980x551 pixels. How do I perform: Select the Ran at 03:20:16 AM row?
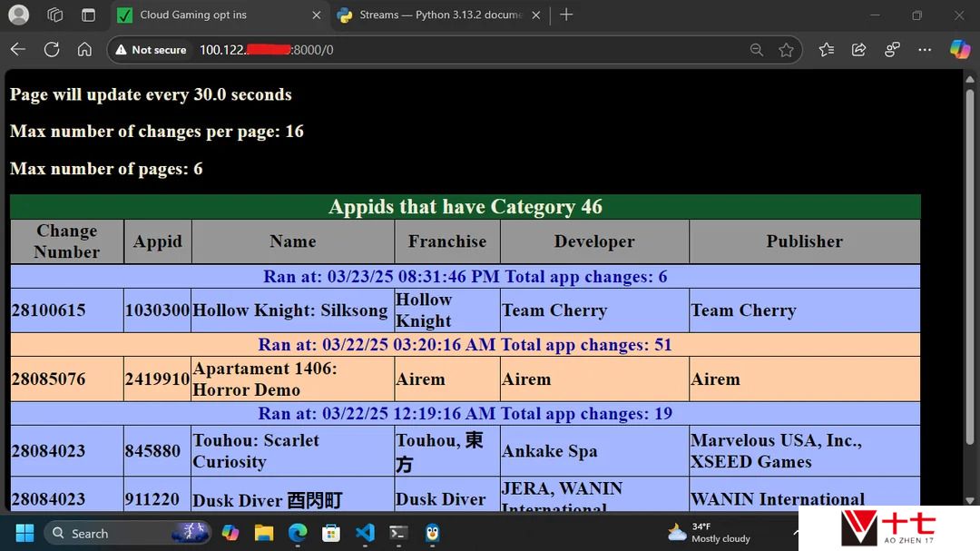pos(465,345)
